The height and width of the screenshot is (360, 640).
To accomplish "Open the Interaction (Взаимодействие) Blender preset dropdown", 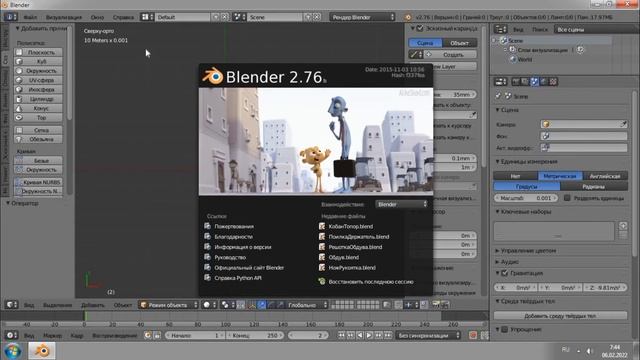I will pyautogui.click(x=401, y=204).
